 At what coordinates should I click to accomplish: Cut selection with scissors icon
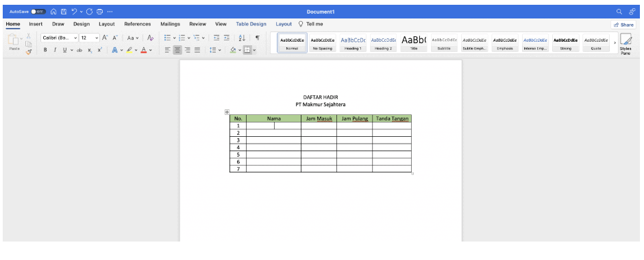[29, 36]
